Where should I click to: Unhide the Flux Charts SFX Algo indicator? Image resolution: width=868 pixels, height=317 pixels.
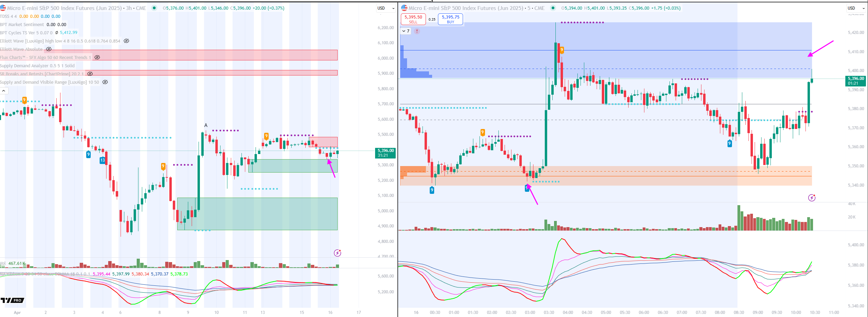pyautogui.click(x=97, y=57)
